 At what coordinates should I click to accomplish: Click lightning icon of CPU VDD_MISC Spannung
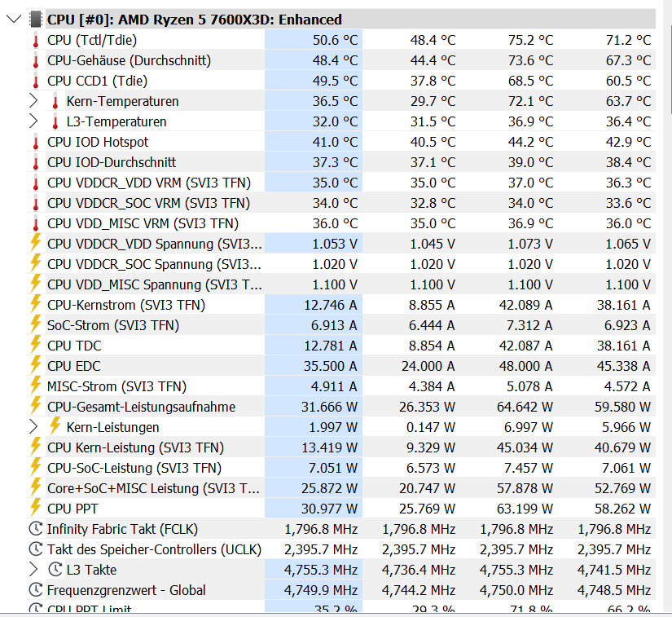click(36, 284)
